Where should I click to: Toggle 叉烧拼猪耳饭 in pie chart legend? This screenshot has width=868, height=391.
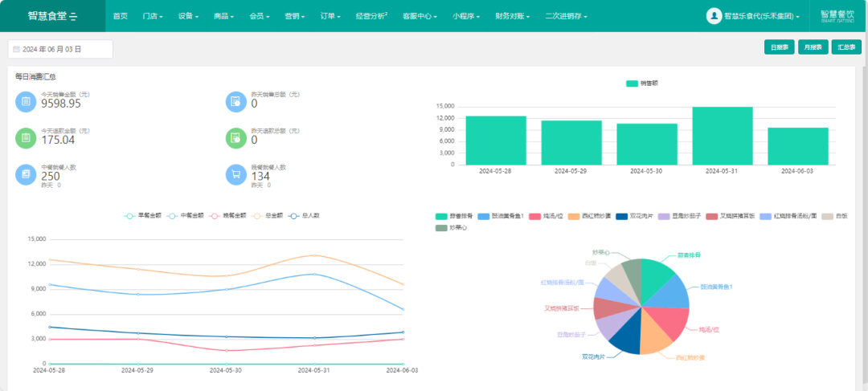coord(731,216)
